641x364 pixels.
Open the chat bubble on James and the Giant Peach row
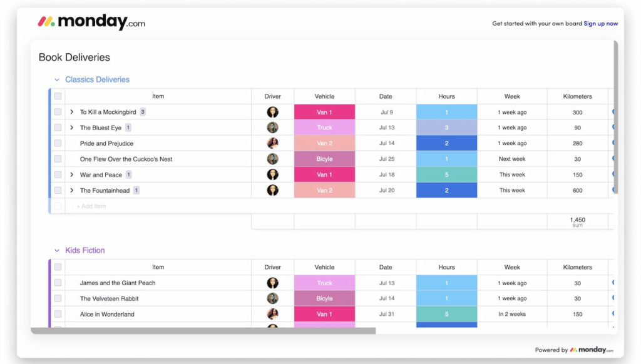pyautogui.click(x=612, y=283)
